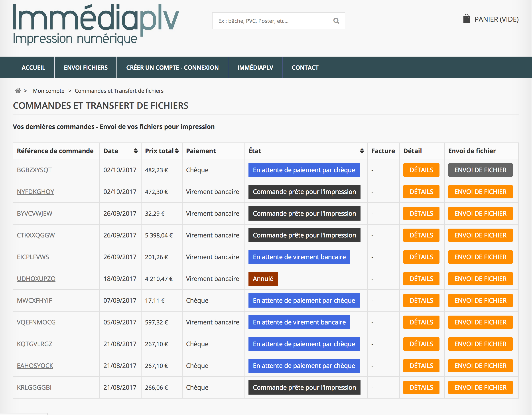Open order reference CTKXXQGGW

tap(36, 235)
